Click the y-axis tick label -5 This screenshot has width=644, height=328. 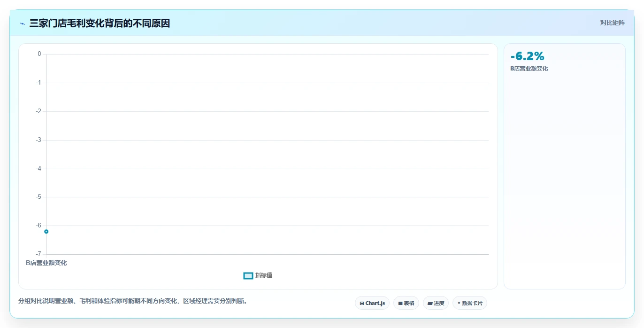click(x=39, y=197)
